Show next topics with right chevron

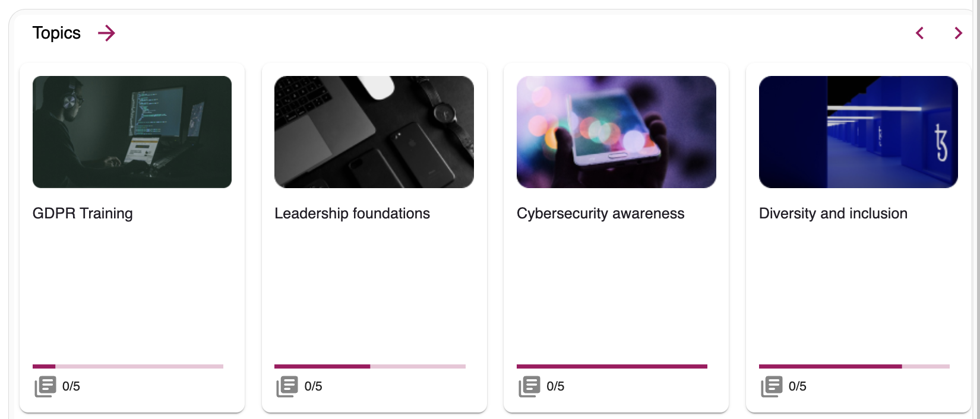click(958, 33)
